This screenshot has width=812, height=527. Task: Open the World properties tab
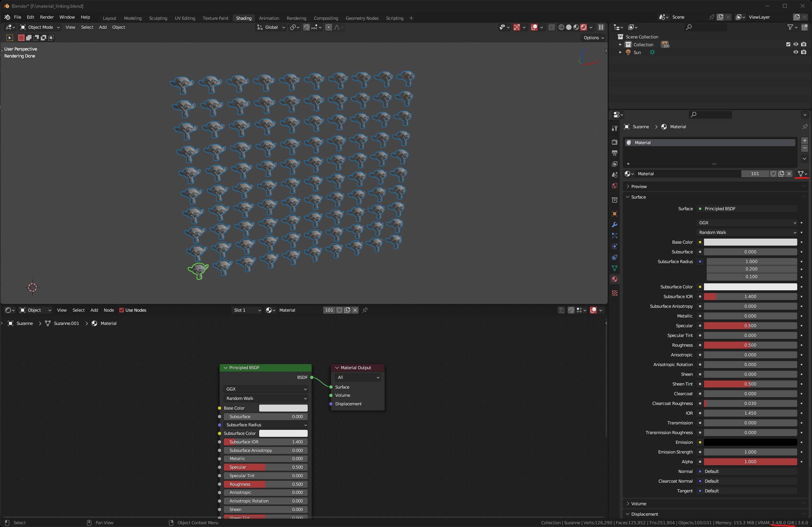pos(615,186)
